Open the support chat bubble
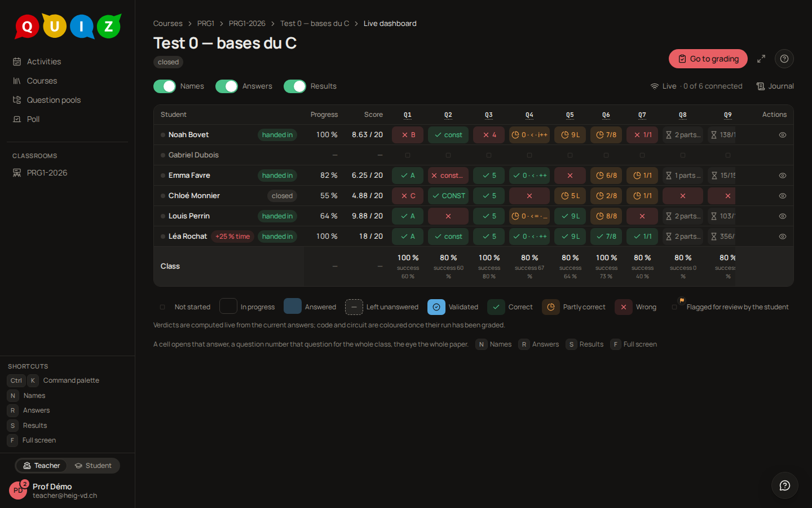The image size is (812, 508). tap(785, 485)
